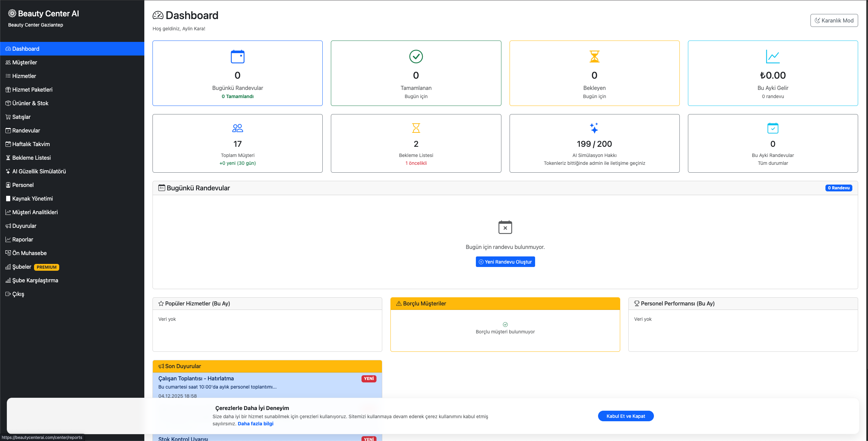Viewport: 868px width, 441px height.
Task: Open Şubeler premium section
Action: coord(22,267)
